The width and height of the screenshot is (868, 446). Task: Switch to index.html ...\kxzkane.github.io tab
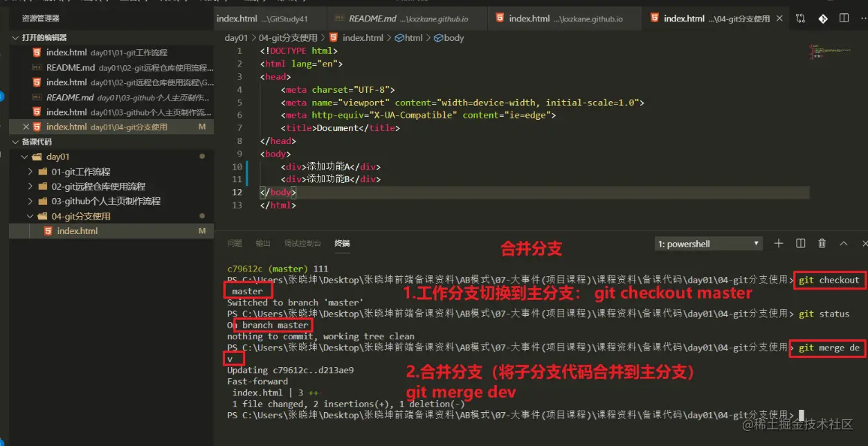566,19
